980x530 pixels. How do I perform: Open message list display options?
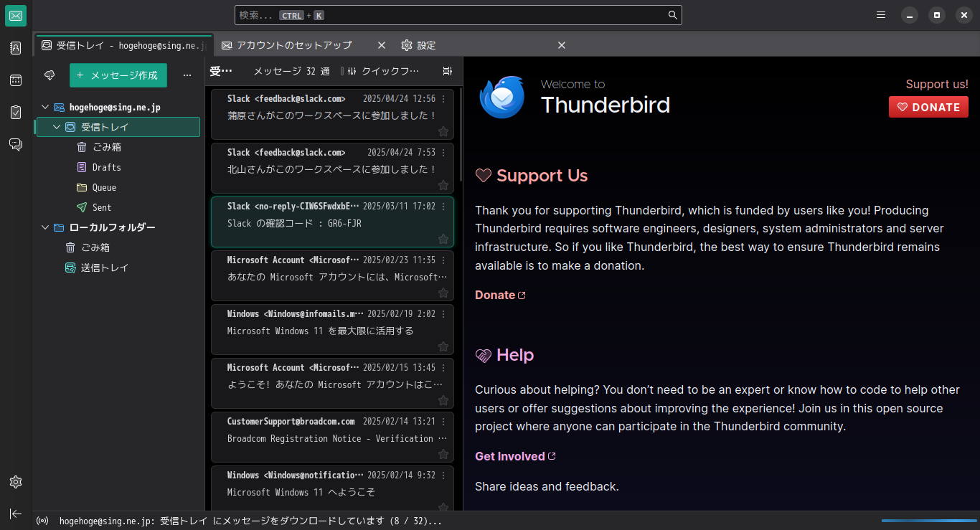tap(448, 71)
